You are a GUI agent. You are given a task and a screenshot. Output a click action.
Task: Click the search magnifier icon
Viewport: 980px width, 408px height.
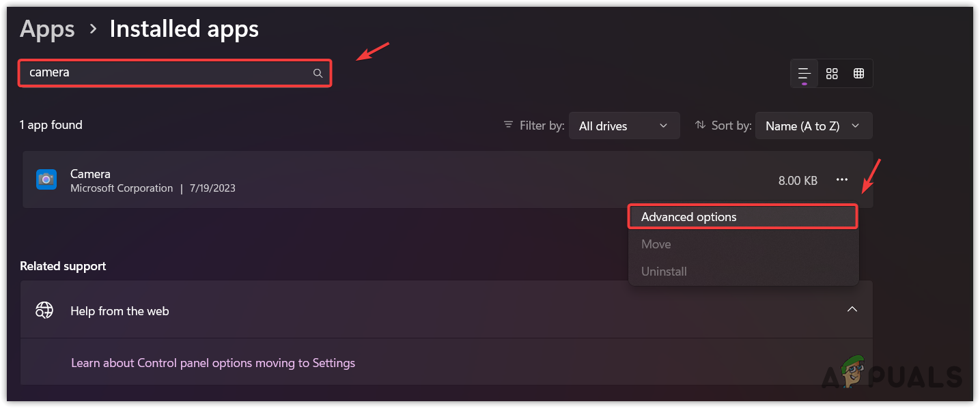318,73
